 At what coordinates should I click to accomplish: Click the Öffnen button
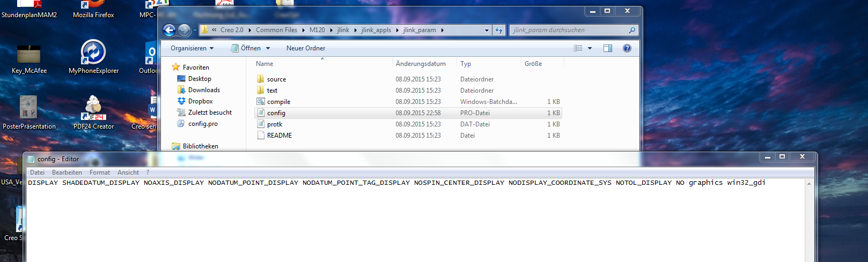point(246,48)
